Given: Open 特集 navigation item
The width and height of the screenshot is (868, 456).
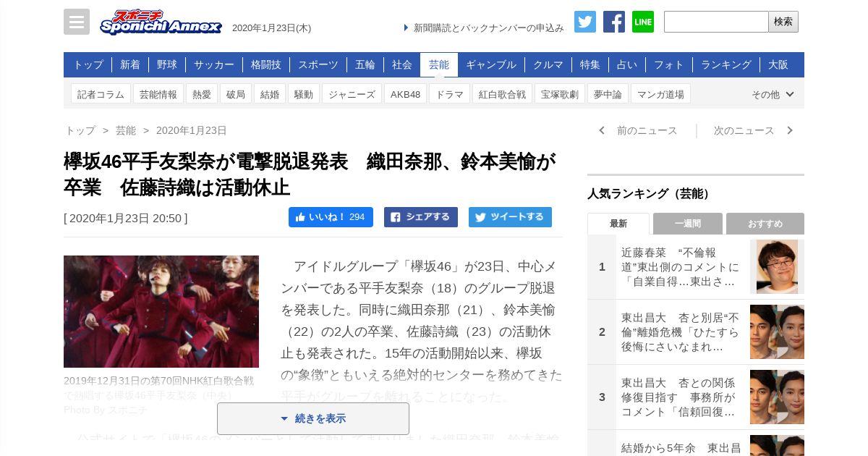Looking at the screenshot, I should pyautogui.click(x=590, y=64).
